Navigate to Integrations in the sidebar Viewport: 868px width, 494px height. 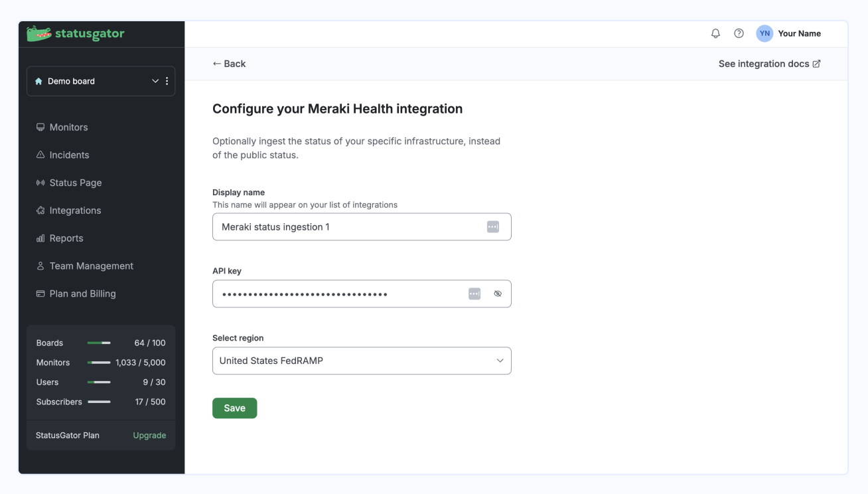coord(75,210)
